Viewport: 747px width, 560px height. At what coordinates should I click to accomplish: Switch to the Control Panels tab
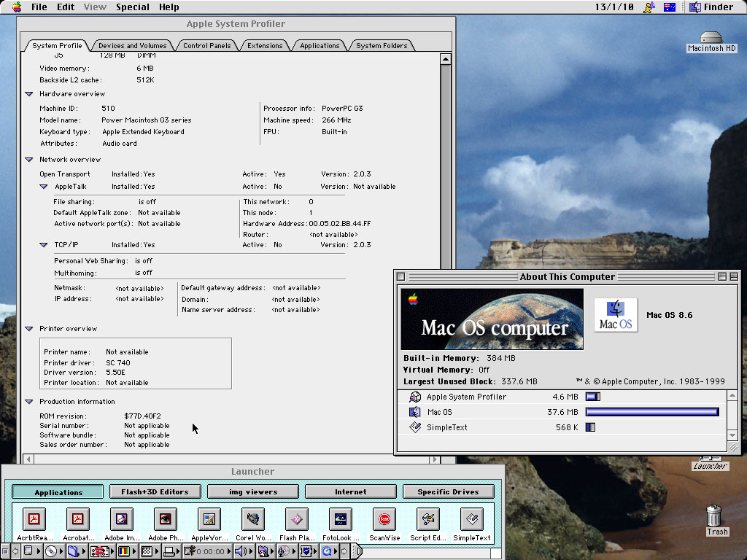tap(206, 46)
